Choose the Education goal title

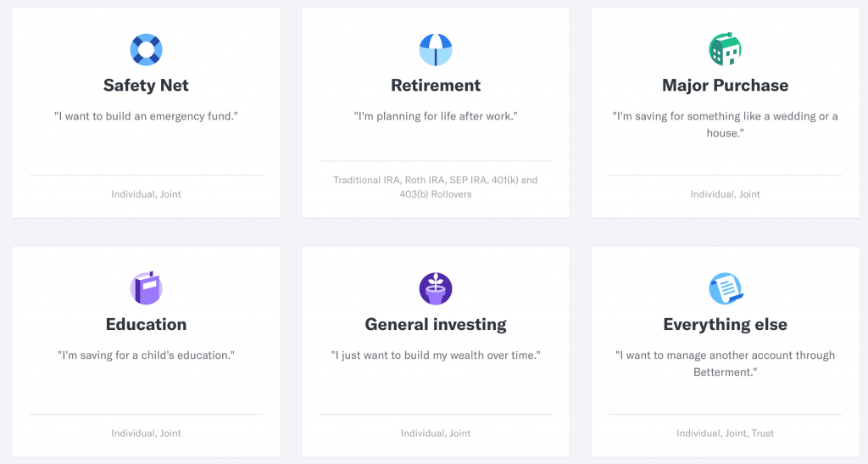(x=146, y=325)
